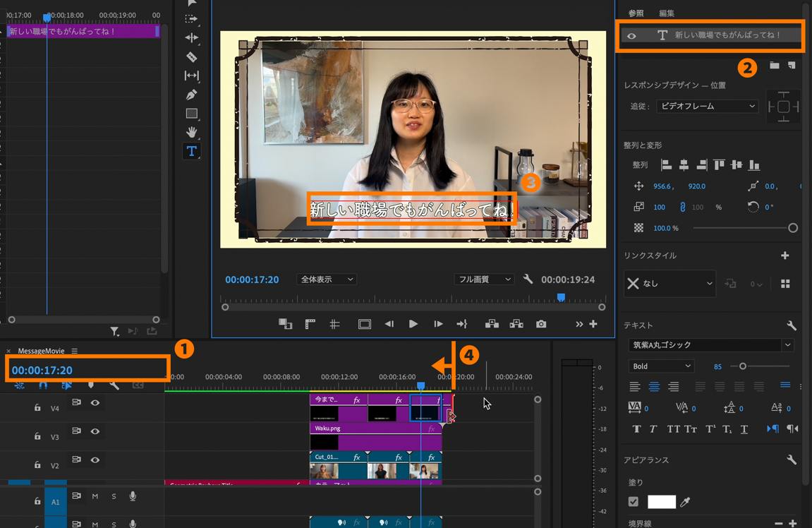Viewport: 812px width, 528px height.
Task: Align text layer to top
Action: 719,165
